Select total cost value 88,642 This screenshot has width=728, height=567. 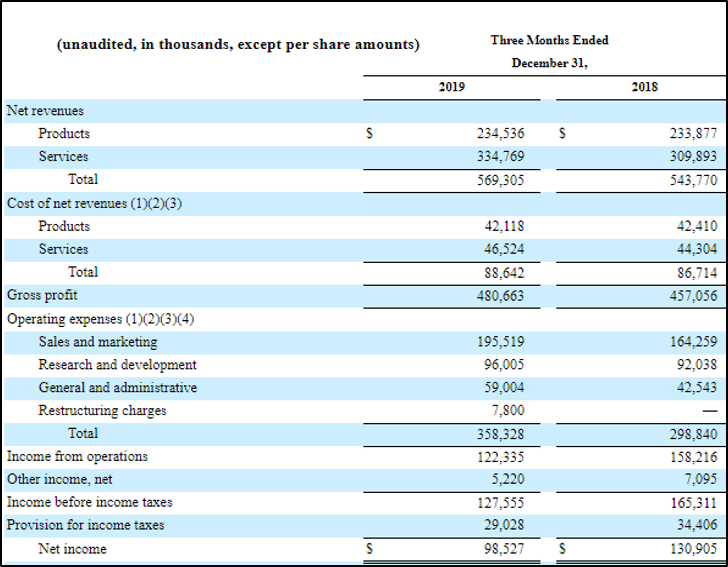coord(504,273)
